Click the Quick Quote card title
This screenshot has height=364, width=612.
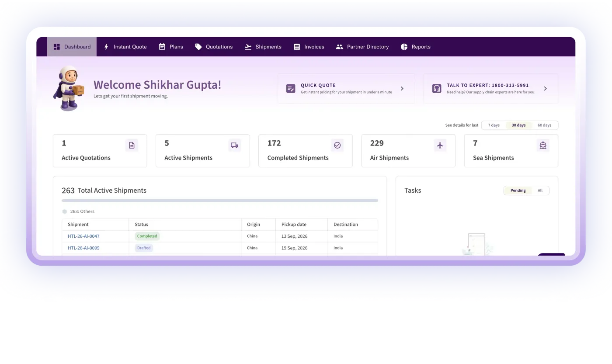318,86
